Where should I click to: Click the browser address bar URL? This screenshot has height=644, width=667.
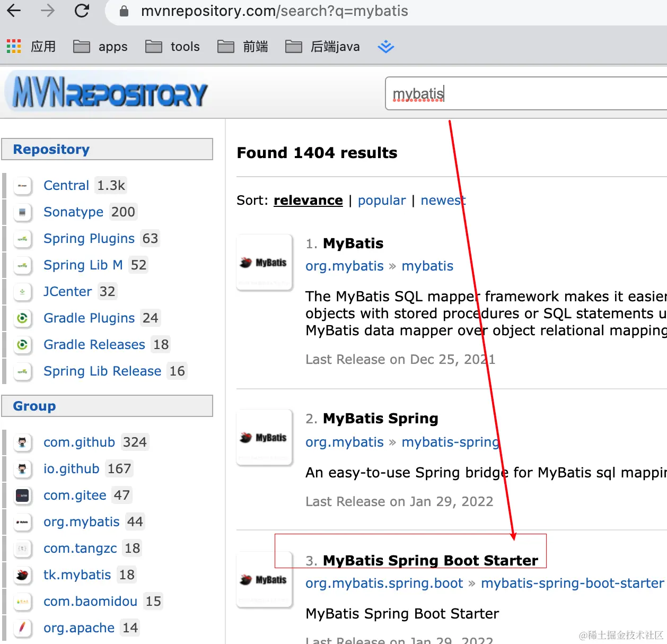click(275, 11)
